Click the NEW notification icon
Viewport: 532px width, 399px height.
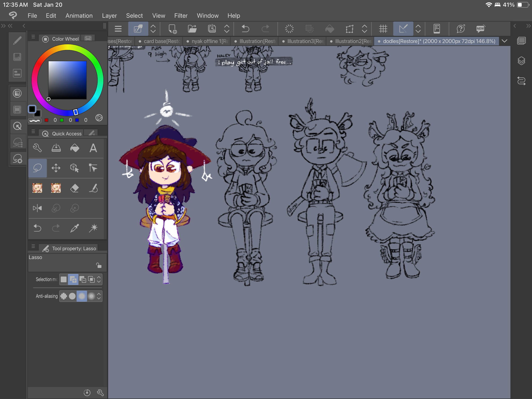coord(480,29)
